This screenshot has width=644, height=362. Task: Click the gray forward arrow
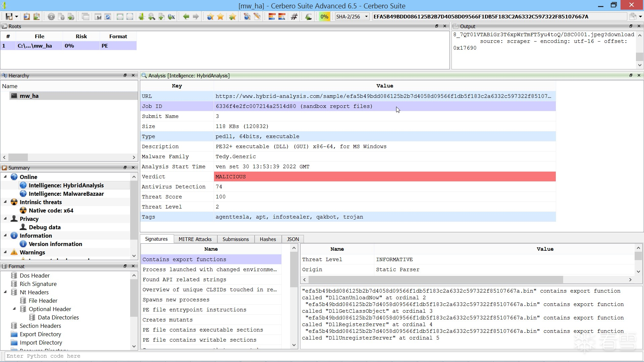coord(196,16)
